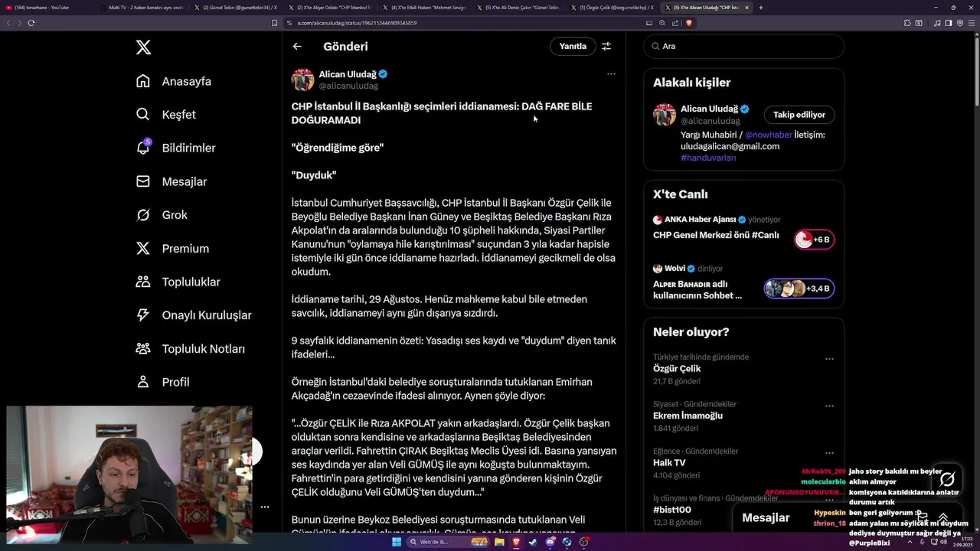Screen dimensions: 980x551
Task: Open #bist100 trending topic
Action: point(672,510)
